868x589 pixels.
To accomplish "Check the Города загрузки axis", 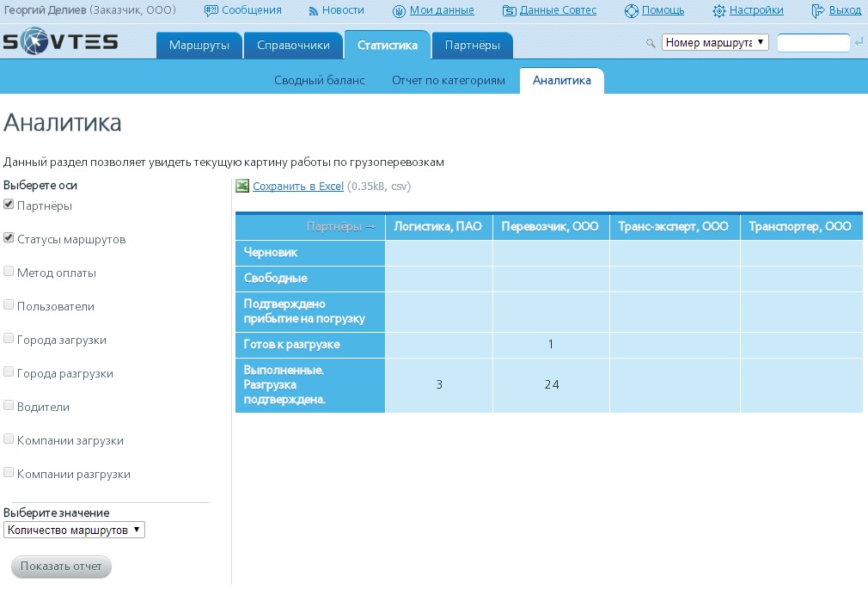I will pos(9,338).
